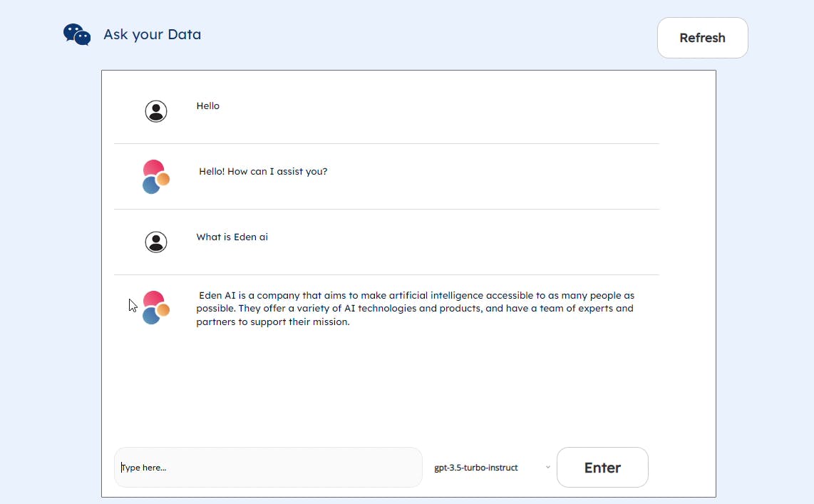Click the avatar circle outline on the top message
The height and width of the screenshot is (504, 814).
coord(156,111)
